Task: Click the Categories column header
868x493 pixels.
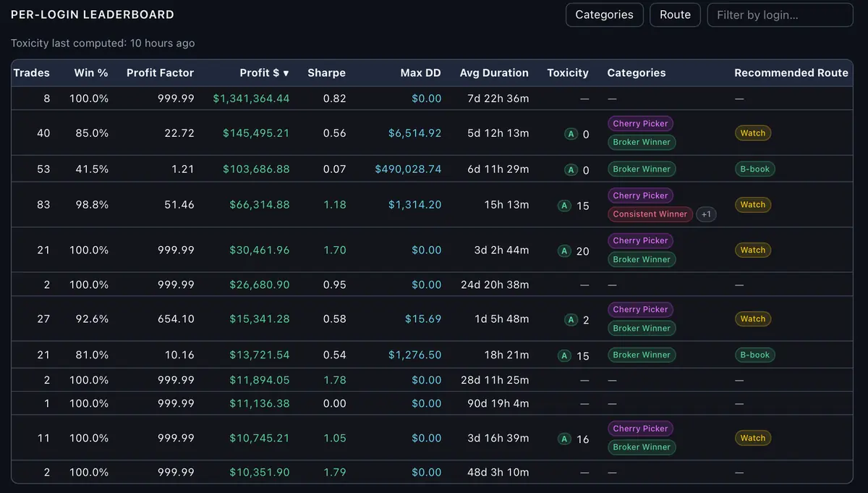Action: tap(637, 72)
